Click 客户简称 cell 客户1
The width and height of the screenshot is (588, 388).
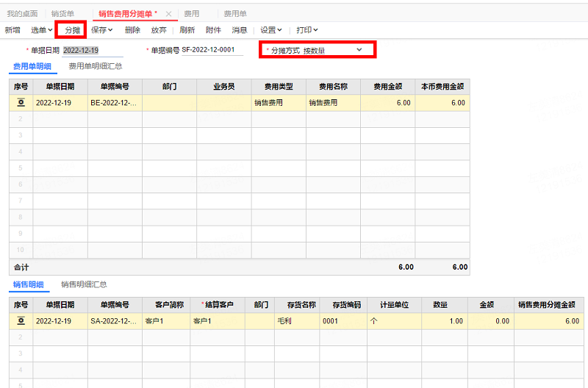[166, 321]
